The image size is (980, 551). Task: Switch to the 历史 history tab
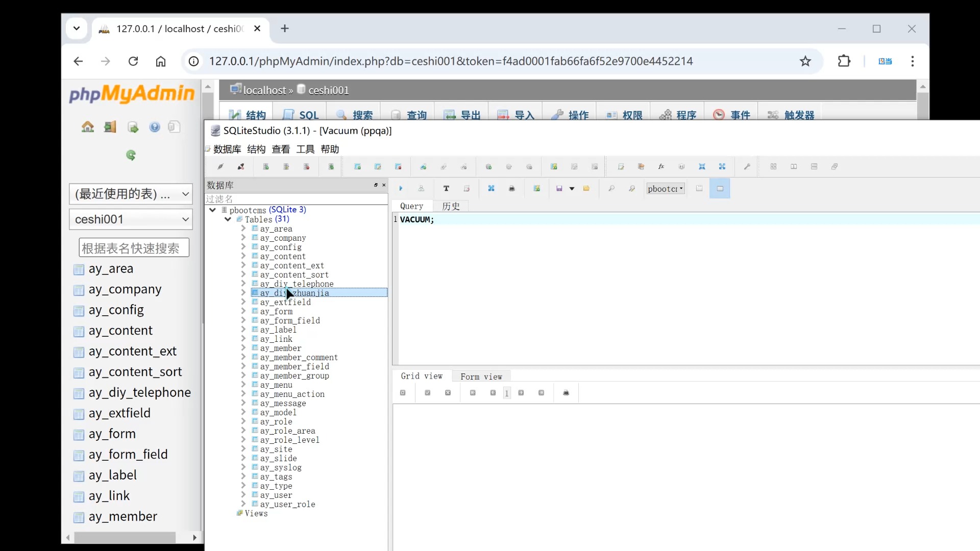pos(450,206)
